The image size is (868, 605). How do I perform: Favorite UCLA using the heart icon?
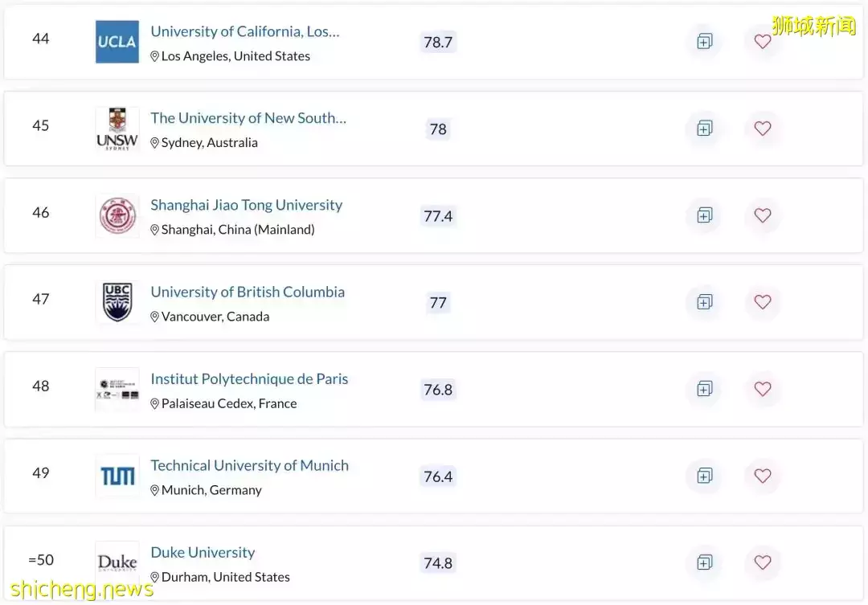click(x=762, y=42)
